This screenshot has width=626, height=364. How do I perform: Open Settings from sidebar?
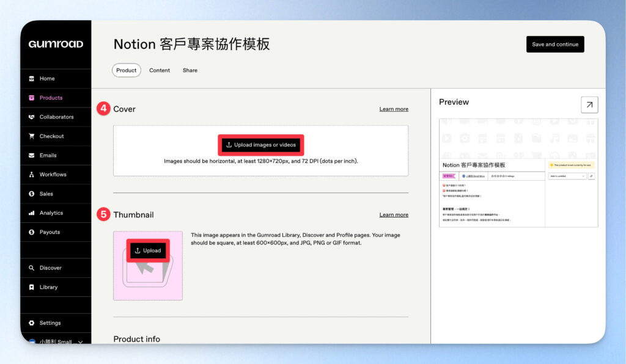(x=56, y=323)
